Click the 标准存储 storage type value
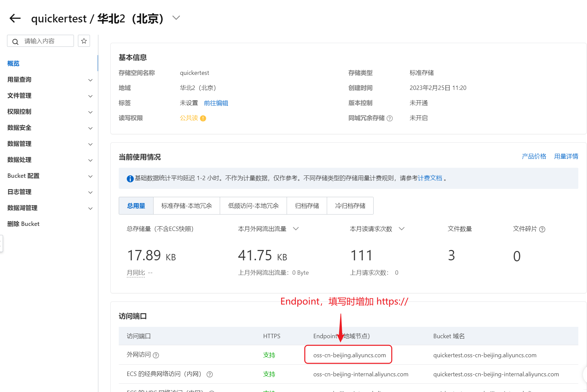Viewport: 587px width, 392px height. click(421, 73)
